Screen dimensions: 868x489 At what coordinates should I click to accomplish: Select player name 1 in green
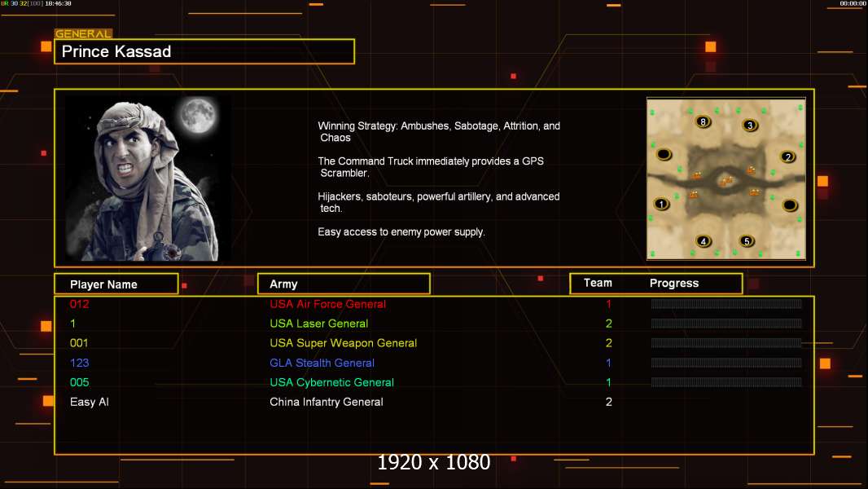point(72,324)
